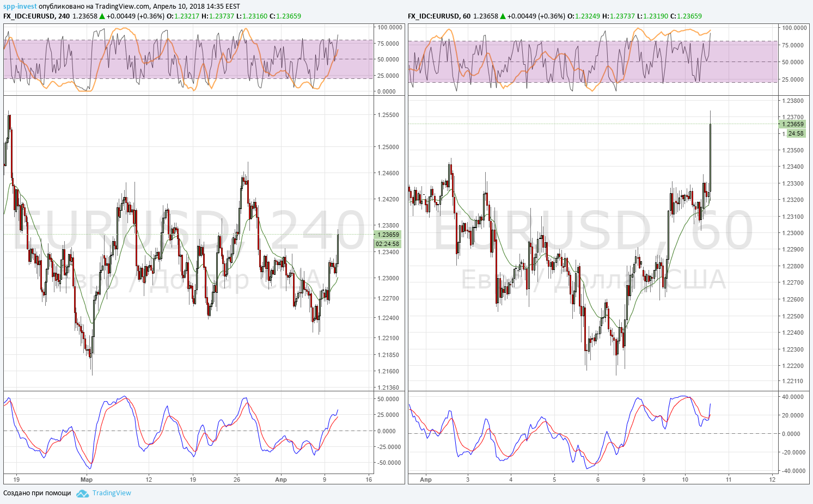Viewport: 813px width, 504px height.
Task: Click the 1.23659 price label on the 60 chart
Action: [x=793, y=124]
